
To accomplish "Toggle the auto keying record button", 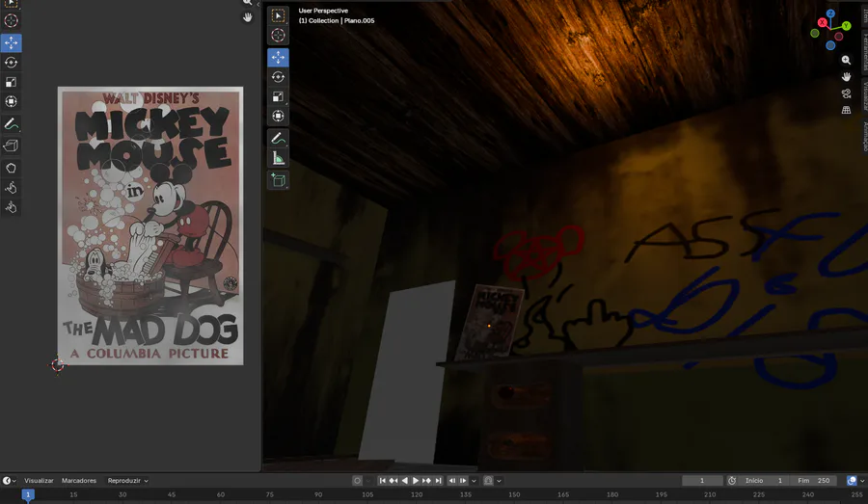I will tap(357, 481).
